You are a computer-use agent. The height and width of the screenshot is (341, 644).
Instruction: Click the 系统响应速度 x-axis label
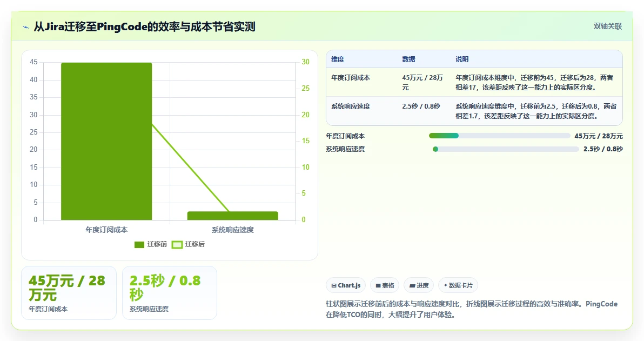233,230
